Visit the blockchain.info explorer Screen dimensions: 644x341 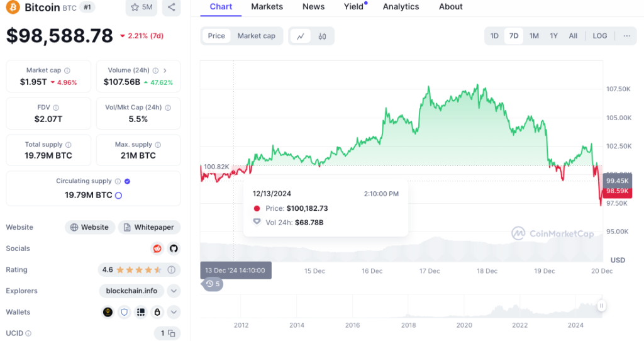(x=131, y=291)
